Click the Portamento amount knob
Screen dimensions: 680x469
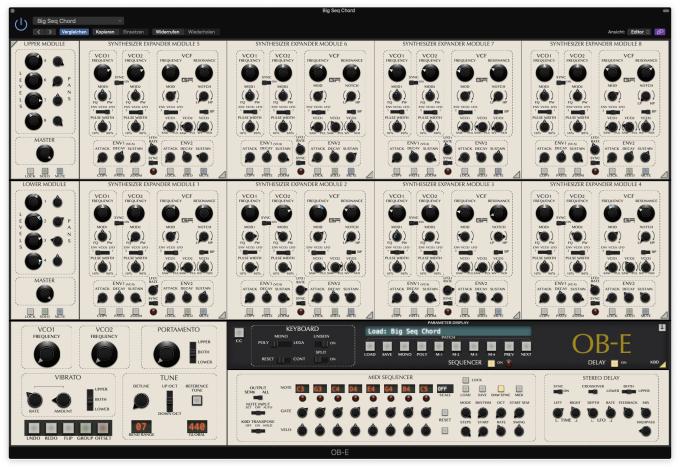click(167, 354)
